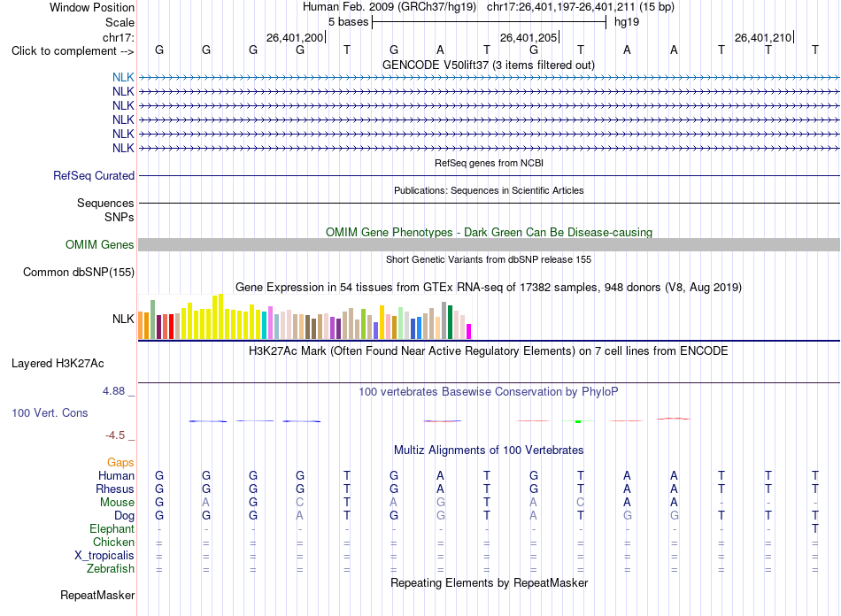The width and height of the screenshot is (841, 616).
Task: Open the 100 vertebrates Basewise Conservation title
Action: (x=489, y=391)
